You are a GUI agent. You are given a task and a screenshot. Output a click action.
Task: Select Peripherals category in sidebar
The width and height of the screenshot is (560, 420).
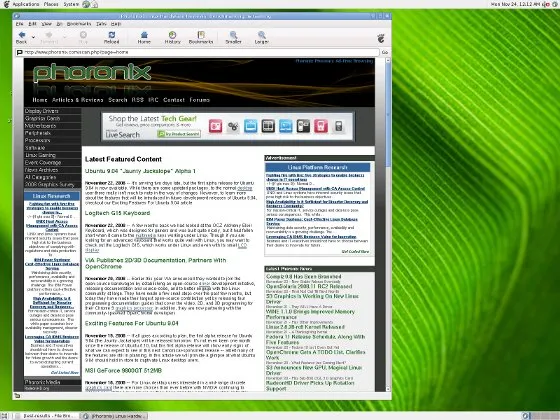pos(52,133)
